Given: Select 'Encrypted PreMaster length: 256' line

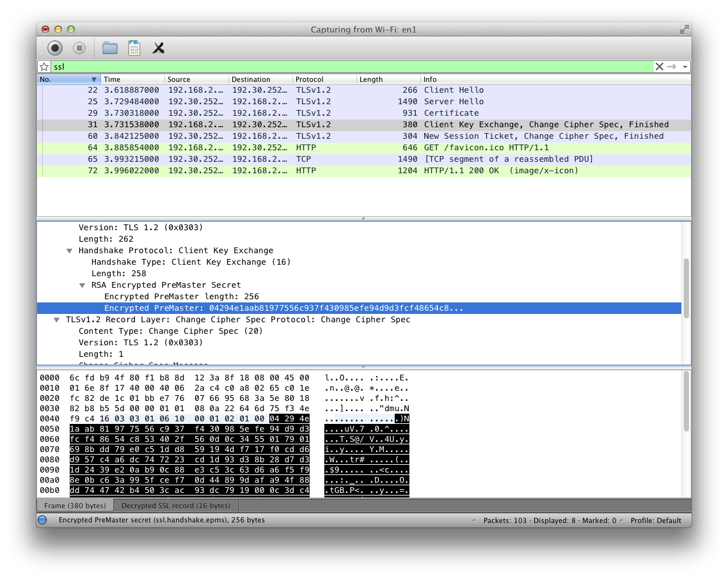Looking at the screenshot, I should pyautogui.click(x=182, y=297).
